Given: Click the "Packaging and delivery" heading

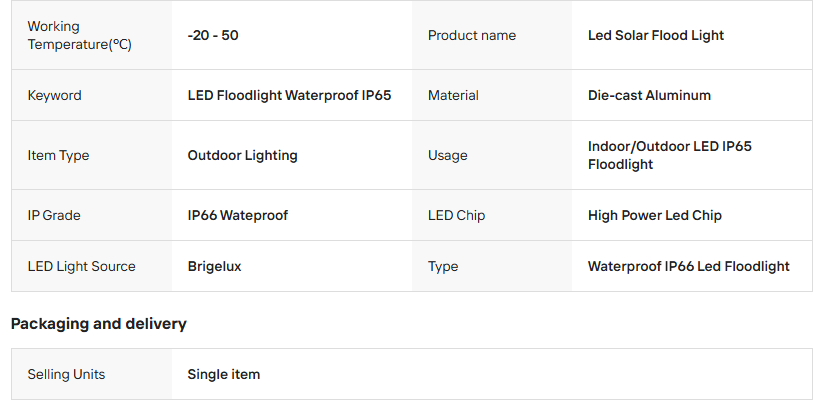Looking at the screenshot, I should click(99, 324).
